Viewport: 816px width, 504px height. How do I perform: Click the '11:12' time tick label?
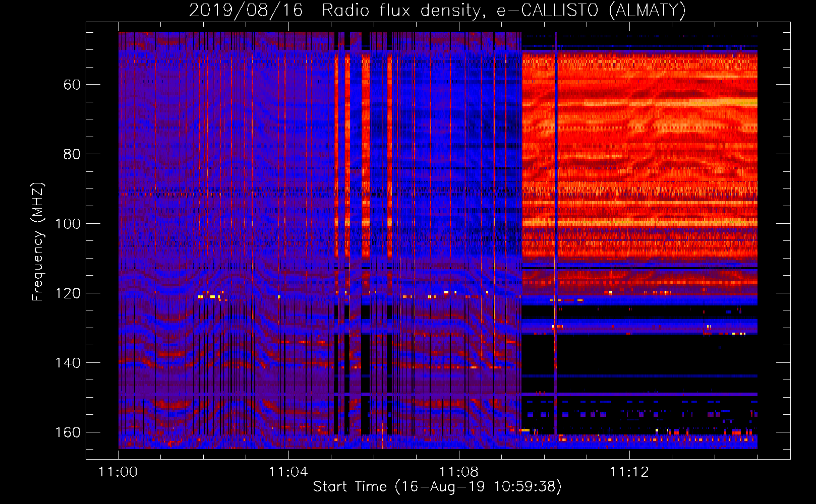[x=629, y=472]
